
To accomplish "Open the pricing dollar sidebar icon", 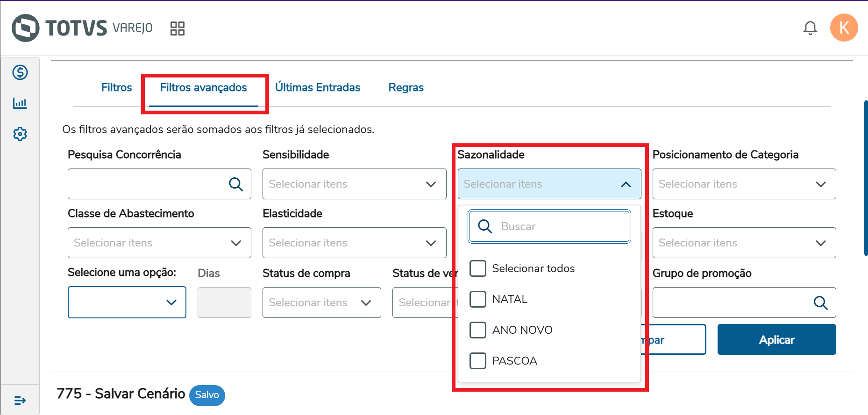I will click(x=20, y=72).
